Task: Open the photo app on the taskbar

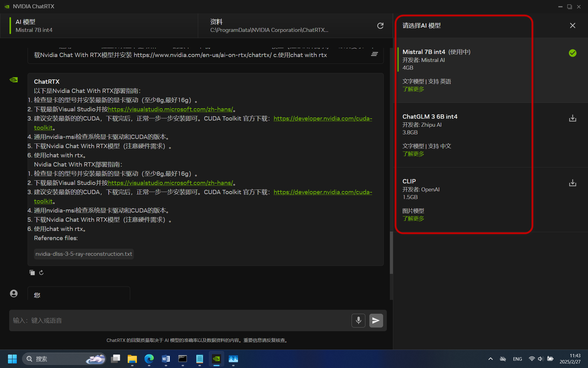Action: [x=233, y=359]
